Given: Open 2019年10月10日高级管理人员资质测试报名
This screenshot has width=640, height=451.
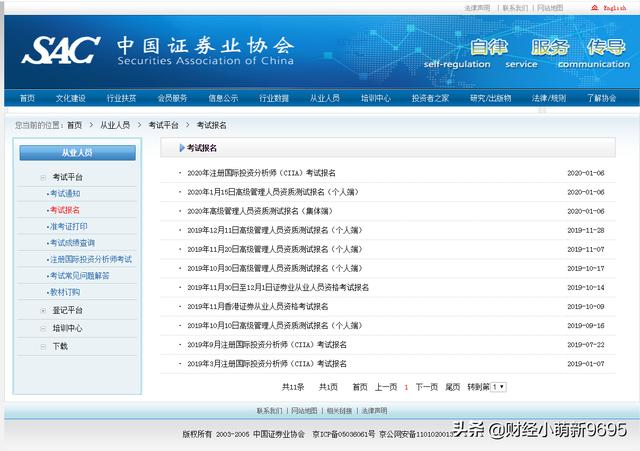Looking at the screenshot, I should point(275,326).
